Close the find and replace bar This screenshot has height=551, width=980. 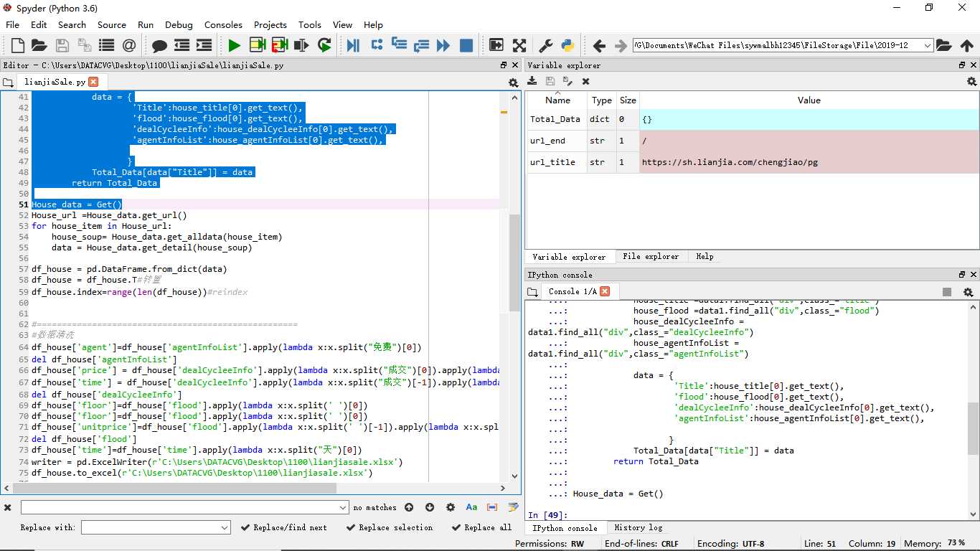tap(8, 507)
